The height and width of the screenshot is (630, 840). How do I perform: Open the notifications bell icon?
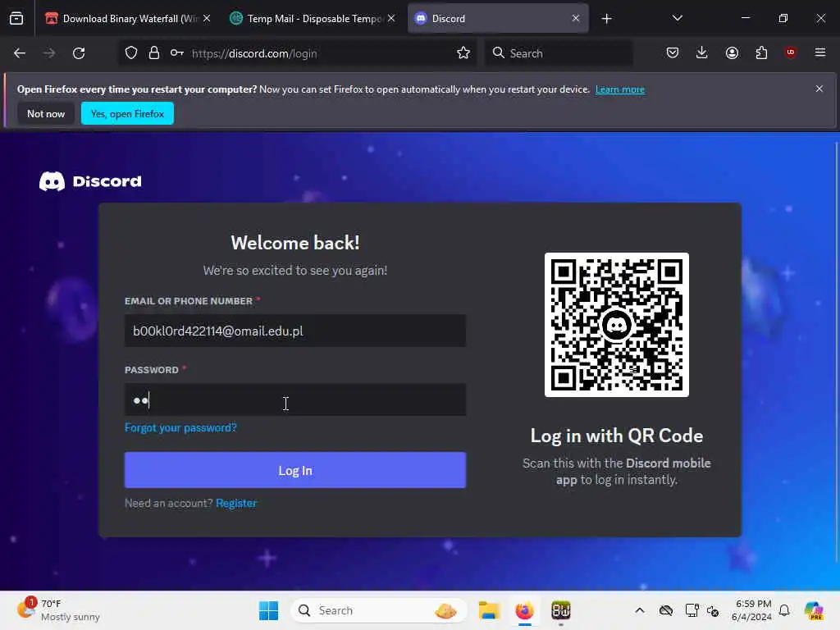coord(784,610)
